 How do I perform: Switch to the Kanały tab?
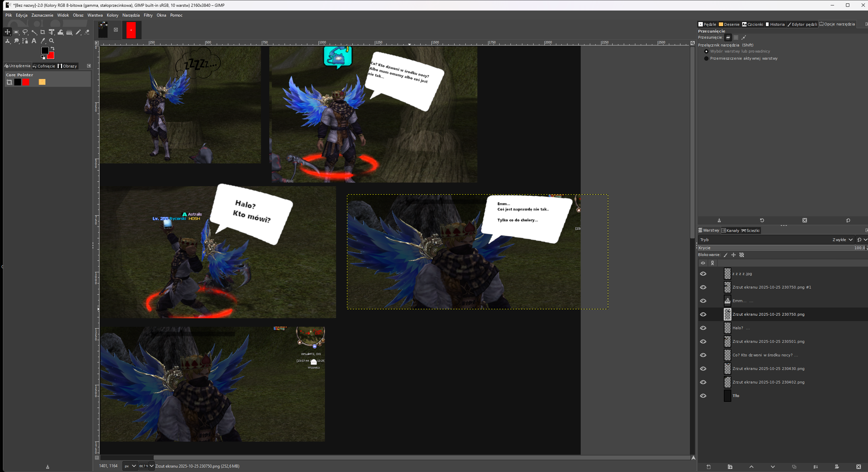[730, 231]
